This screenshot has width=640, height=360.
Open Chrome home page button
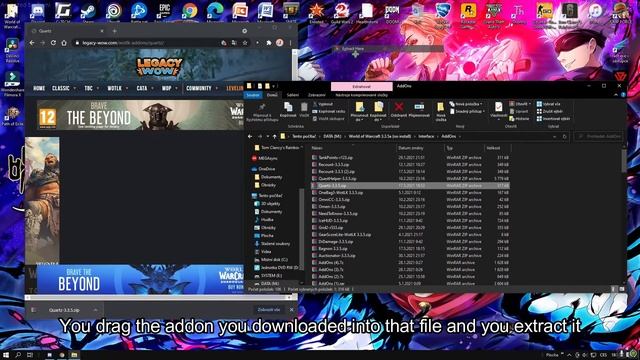pos(64,42)
